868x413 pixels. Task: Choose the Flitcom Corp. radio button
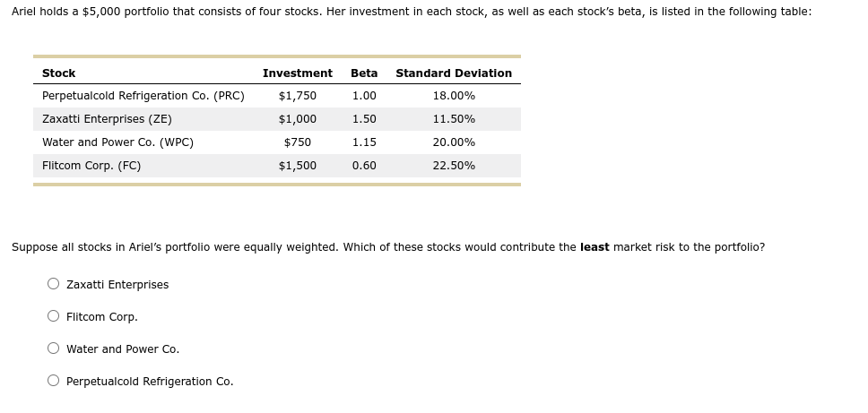click(53, 315)
